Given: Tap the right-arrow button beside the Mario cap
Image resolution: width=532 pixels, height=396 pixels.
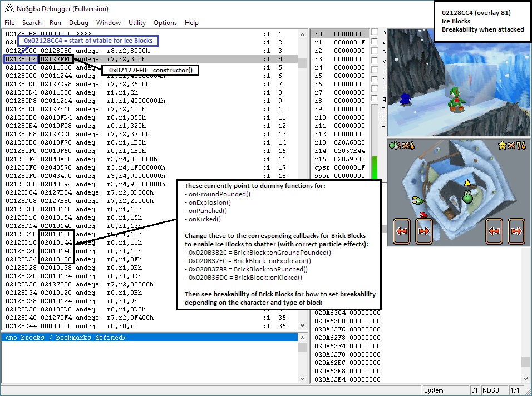Looking at the screenshot, I should [x=424, y=231].
